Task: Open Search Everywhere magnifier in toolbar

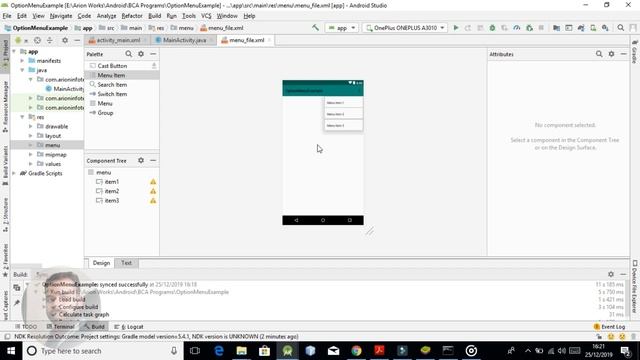Action: click(x=620, y=28)
